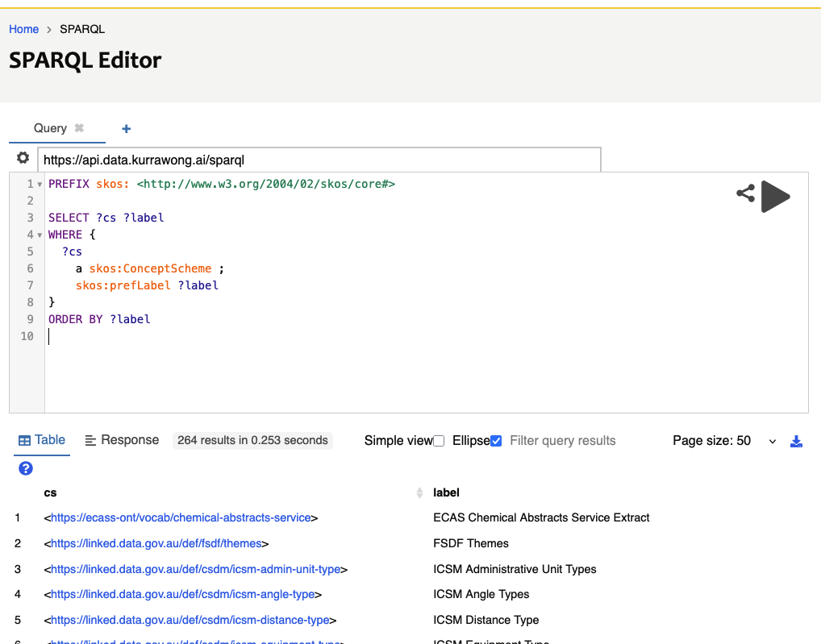The width and height of the screenshot is (821, 644).
Task: Open the chemical-abstracts-service vocabulary link
Action: click(181, 517)
